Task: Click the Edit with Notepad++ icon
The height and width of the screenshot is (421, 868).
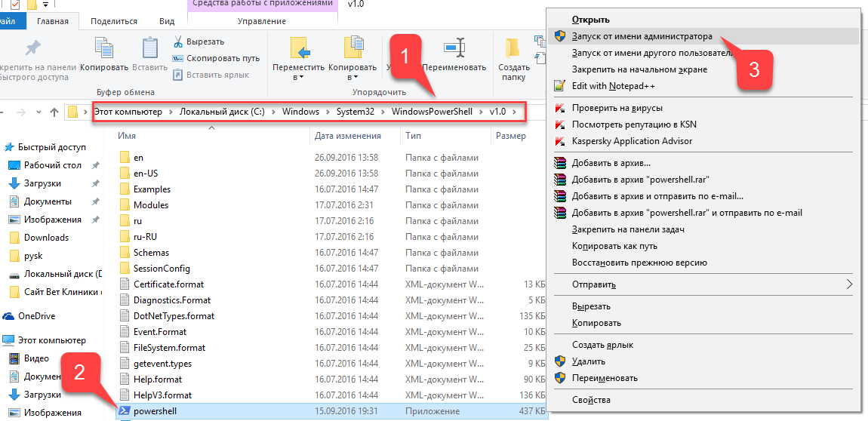Action: click(x=559, y=86)
